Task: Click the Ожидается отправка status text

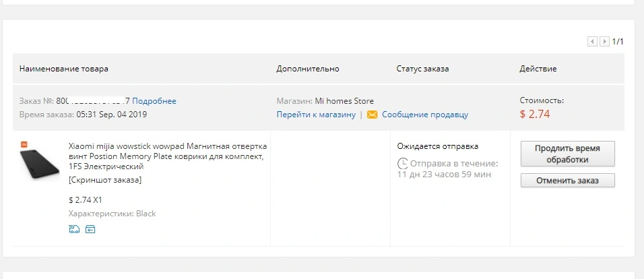Action: coord(438,146)
